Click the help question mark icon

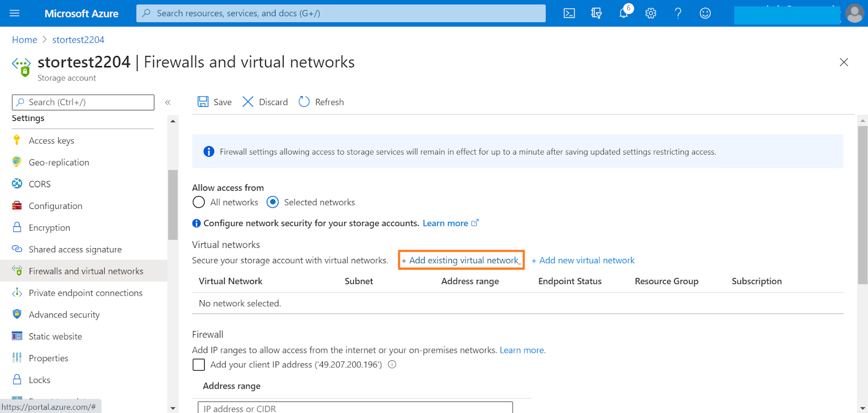(678, 14)
